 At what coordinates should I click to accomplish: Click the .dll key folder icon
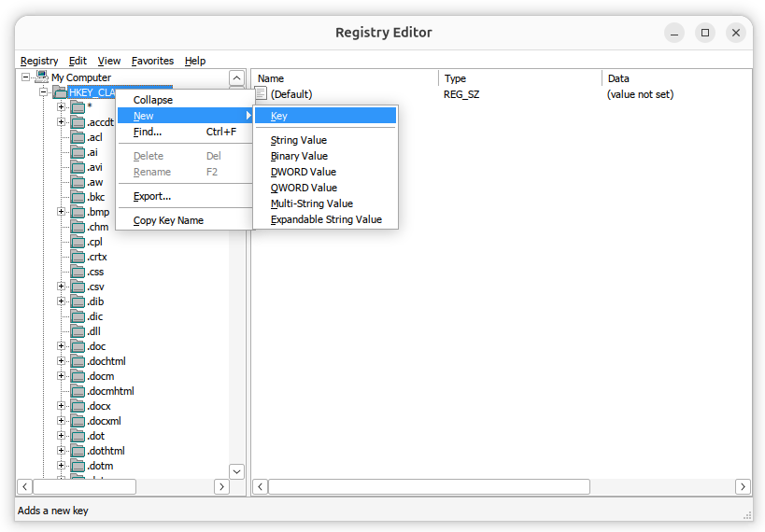click(x=78, y=331)
